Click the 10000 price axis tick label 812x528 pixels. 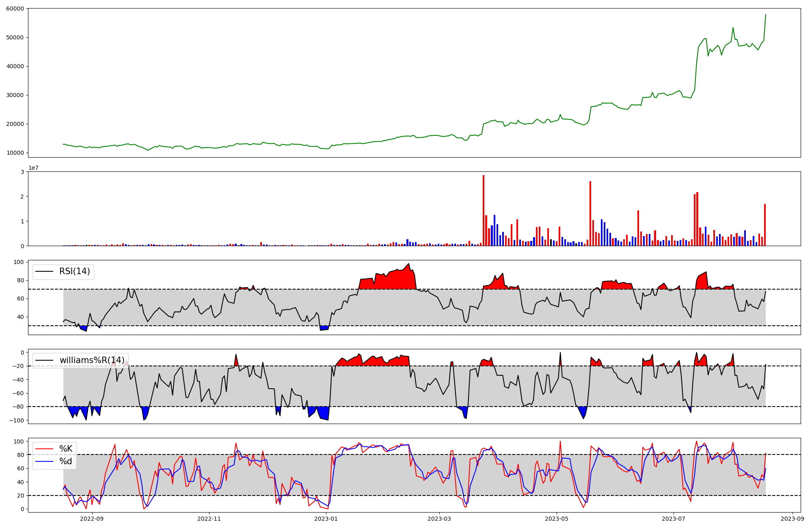(15, 153)
